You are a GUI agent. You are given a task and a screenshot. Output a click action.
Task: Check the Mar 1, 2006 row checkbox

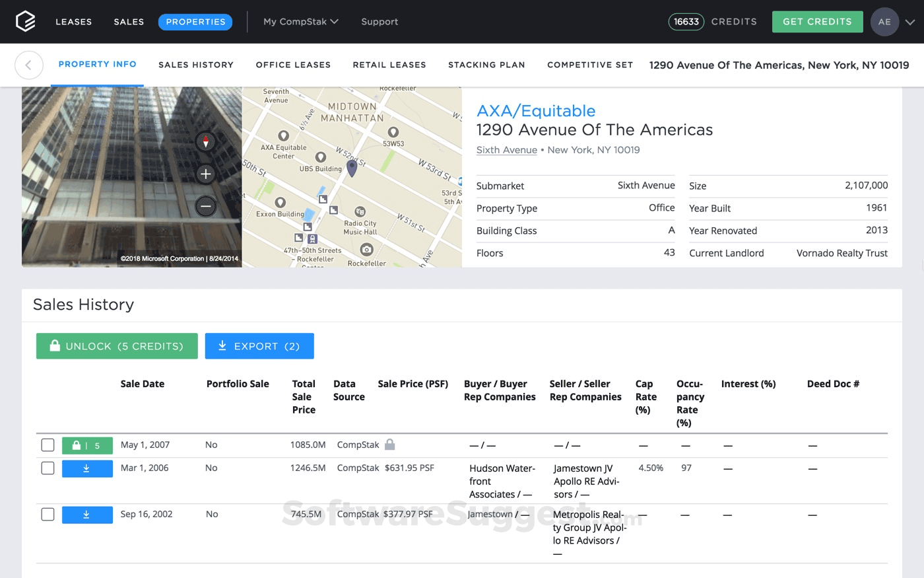click(48, 468)
